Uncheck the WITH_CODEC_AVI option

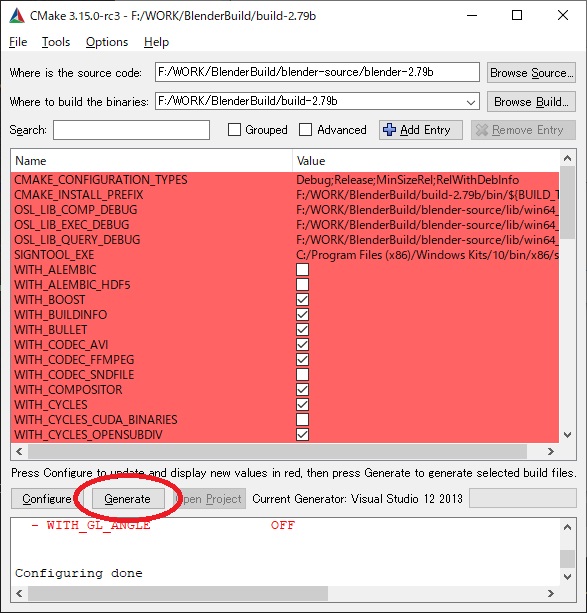[302, 344]
